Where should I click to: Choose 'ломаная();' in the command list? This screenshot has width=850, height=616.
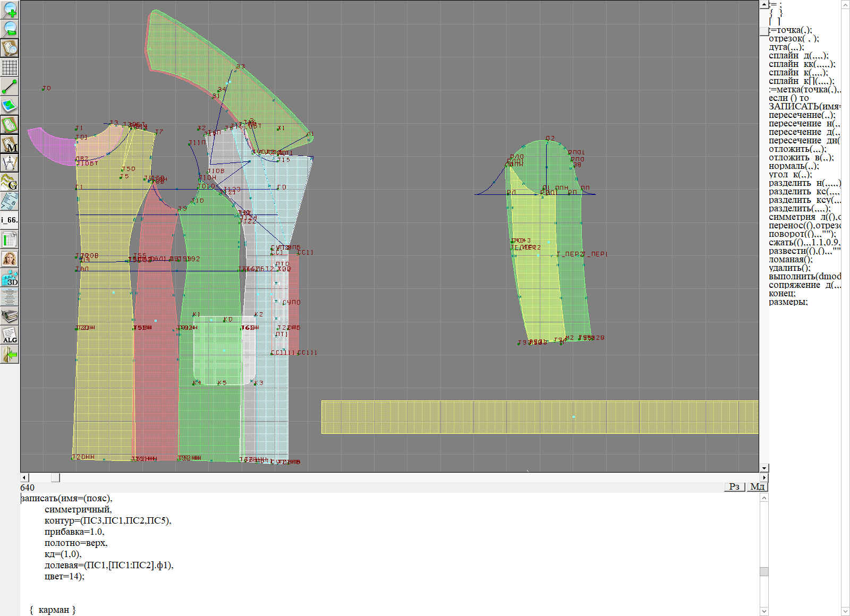tap(790, 260)
